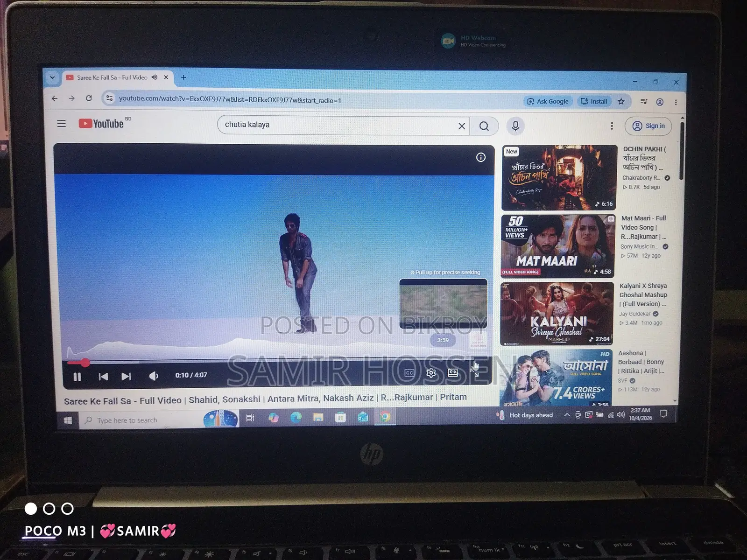Image resolution: width=747 pixels, height=560 pixels.
Task: Mute the video volume
Action: [154, 376]
